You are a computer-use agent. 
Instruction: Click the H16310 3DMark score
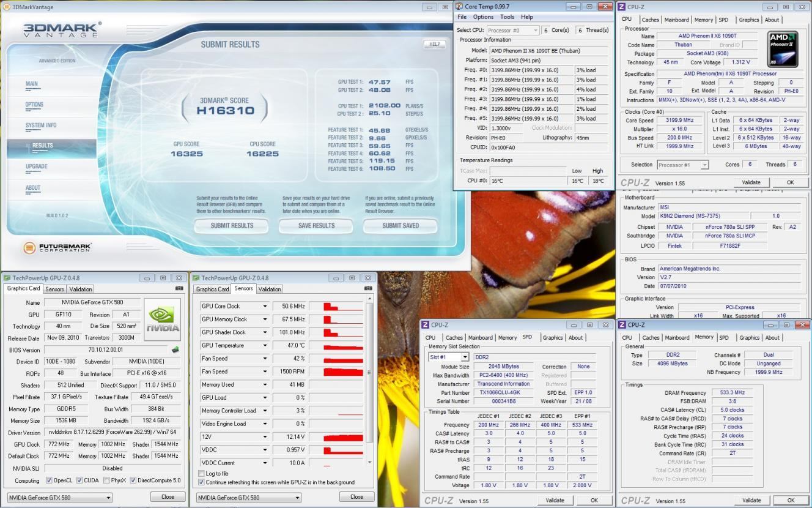click(226, 111)
